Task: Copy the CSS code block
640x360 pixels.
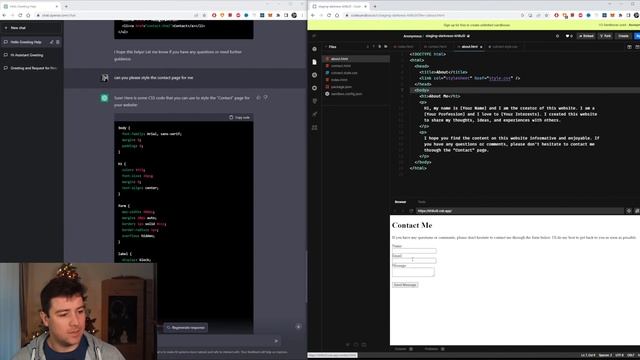Action: (x=240, y=118)
